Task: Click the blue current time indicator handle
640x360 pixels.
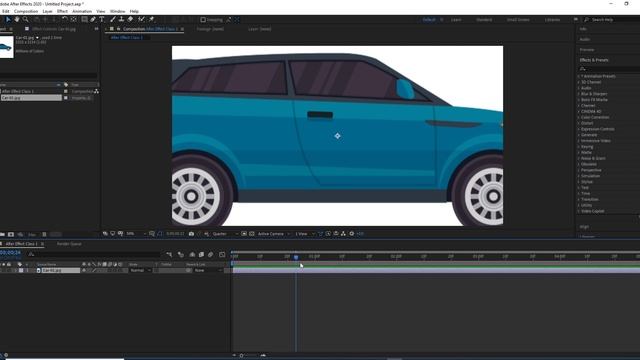Action: point(296,257)
